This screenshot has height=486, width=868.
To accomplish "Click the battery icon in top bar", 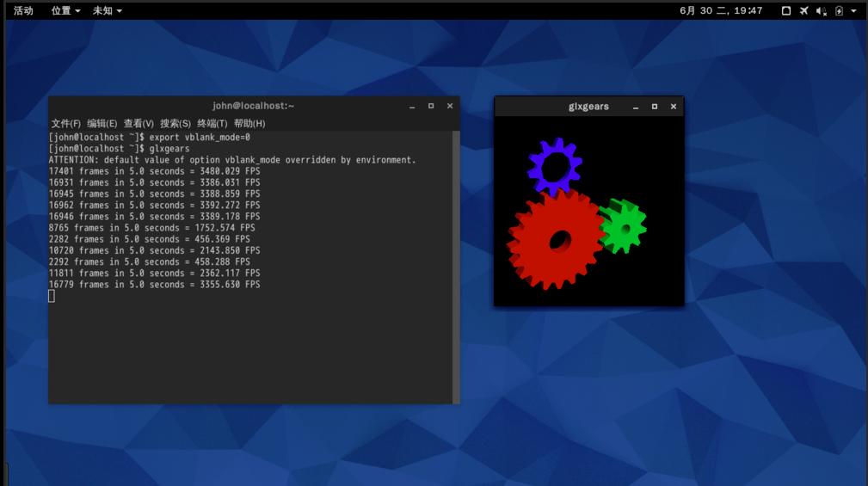I will coord(840,10).
